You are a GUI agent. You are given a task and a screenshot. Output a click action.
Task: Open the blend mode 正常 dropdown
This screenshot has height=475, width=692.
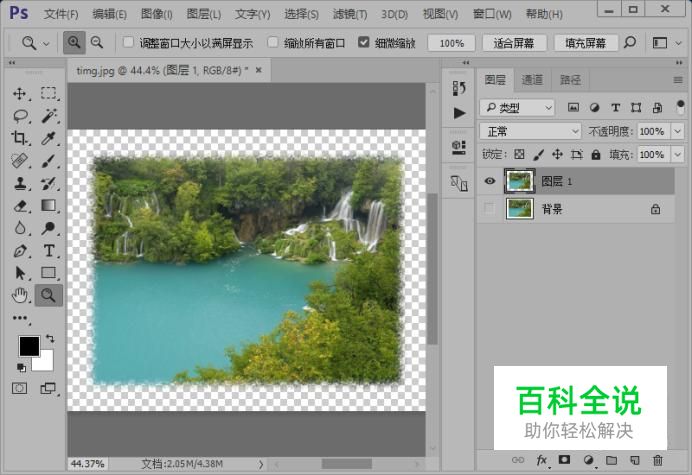click(x=530, y=131)
